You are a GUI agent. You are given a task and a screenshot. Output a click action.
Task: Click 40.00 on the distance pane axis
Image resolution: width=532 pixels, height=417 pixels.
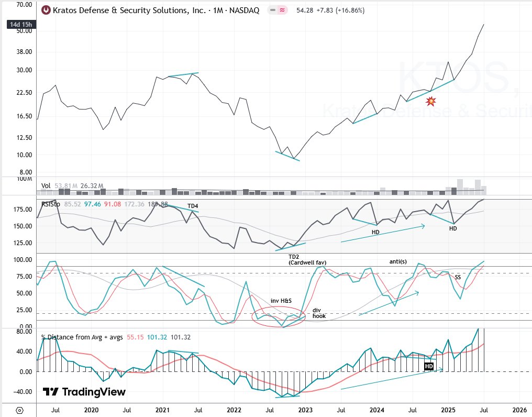point(25,351)
